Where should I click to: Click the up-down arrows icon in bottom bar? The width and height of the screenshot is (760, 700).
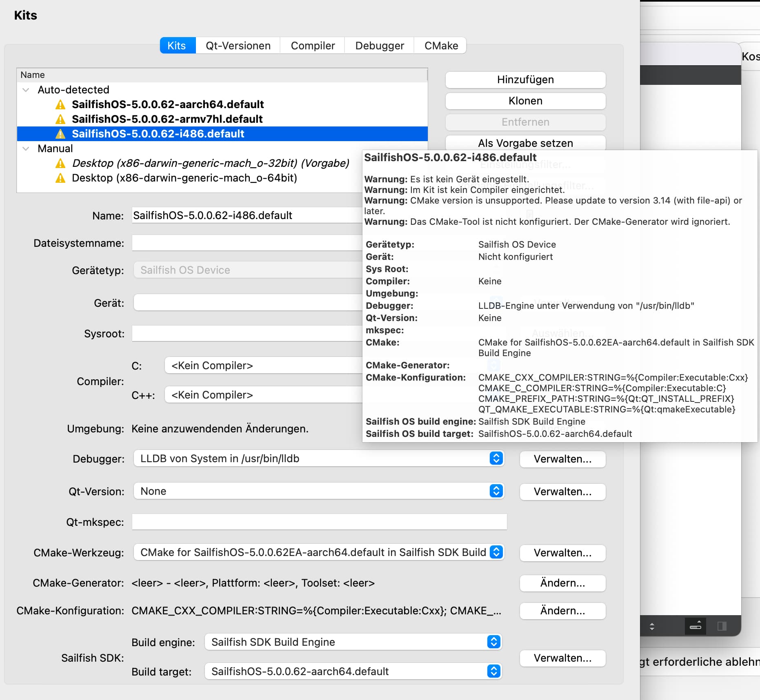click(652, 626)
